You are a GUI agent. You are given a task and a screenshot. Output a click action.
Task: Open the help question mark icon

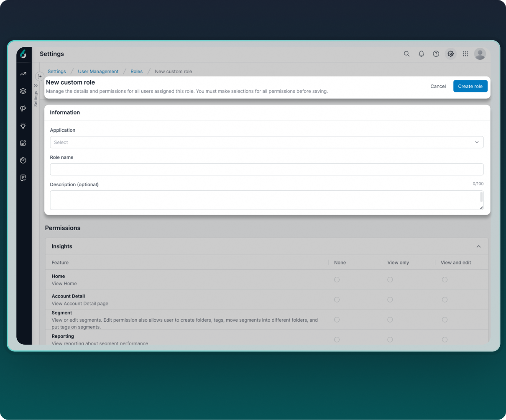point(436,54)
